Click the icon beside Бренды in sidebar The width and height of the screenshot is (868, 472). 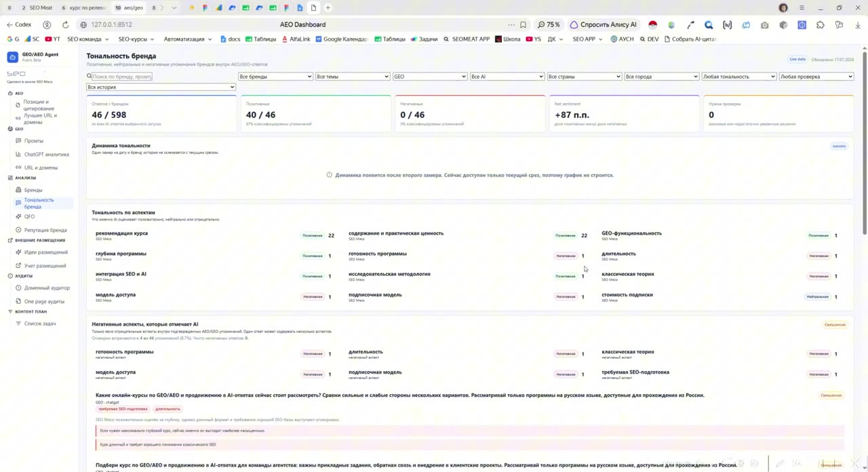18,191
